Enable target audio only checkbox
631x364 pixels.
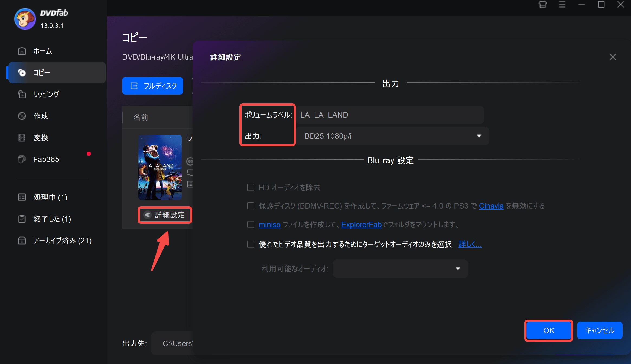(x=251, y=244)
